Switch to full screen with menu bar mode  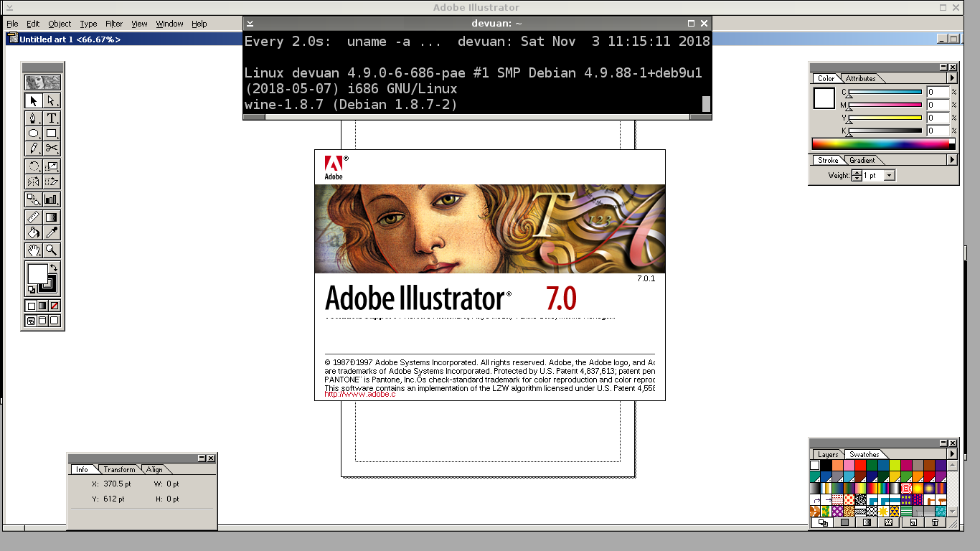(42, 321)
